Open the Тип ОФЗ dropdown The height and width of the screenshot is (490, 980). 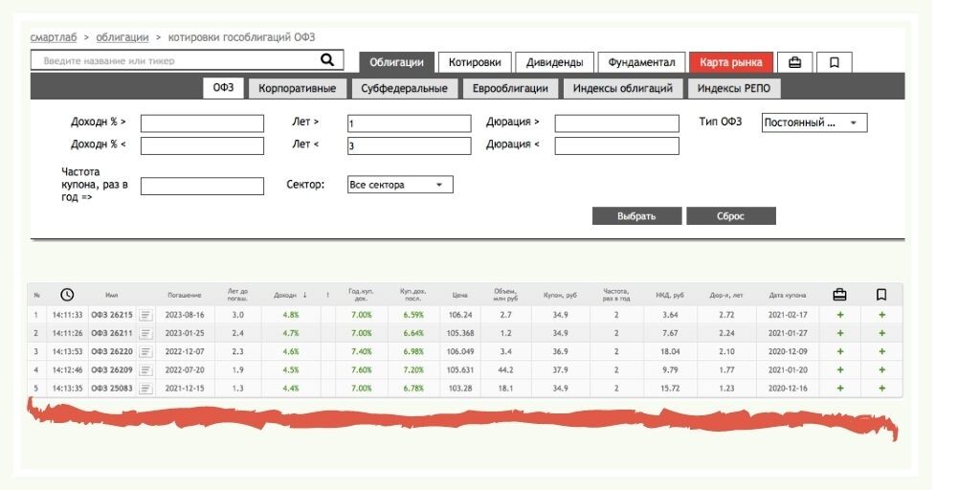[x=814, y=122]
